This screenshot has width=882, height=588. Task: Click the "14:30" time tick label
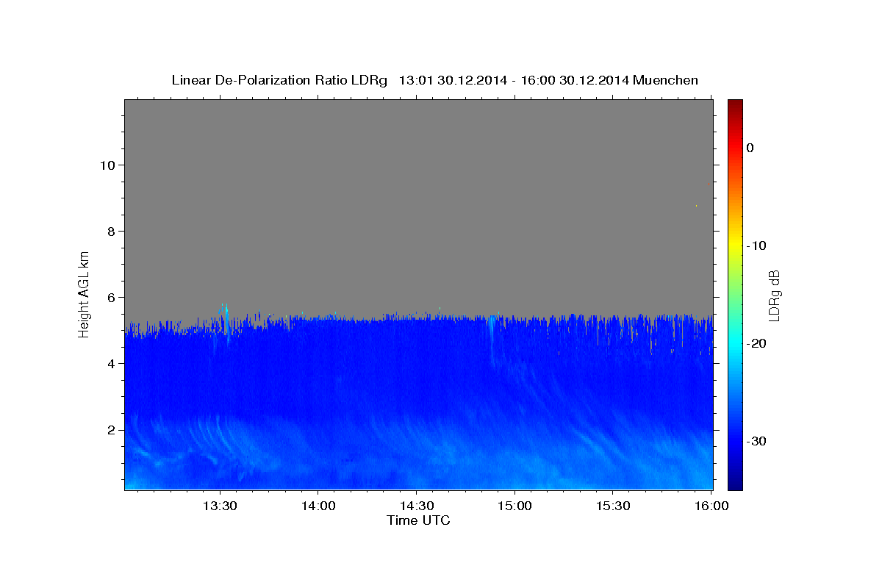click(x=416, y=506)
